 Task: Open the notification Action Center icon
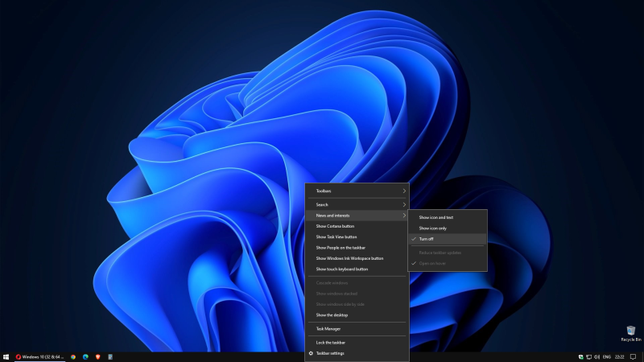pyautogui.click(x=633, y=356)
